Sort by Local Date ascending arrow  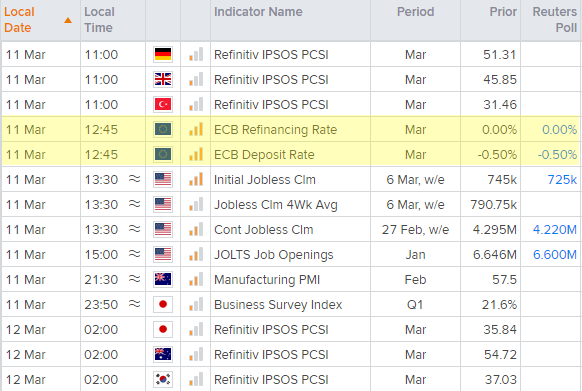click(68, 20)
